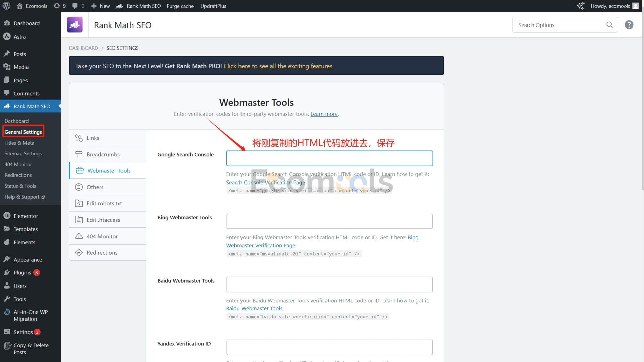This screenshot has height=362, width=644.
Task: Open Templates menu in sidebar
Action: (x=31, y=229)
